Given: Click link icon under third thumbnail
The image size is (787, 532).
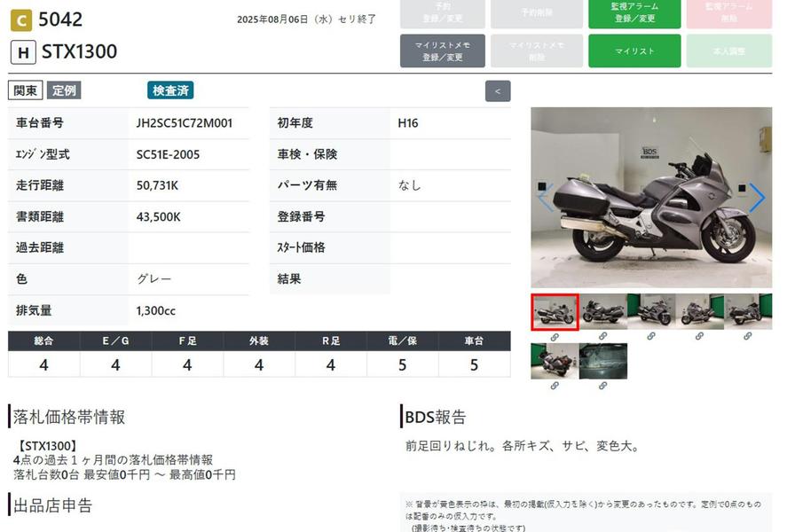Looking at the screenshot, I should pos(650,337).
